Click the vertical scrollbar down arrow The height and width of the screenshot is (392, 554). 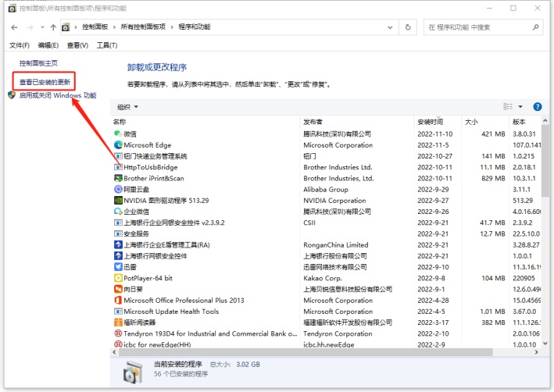545,344
